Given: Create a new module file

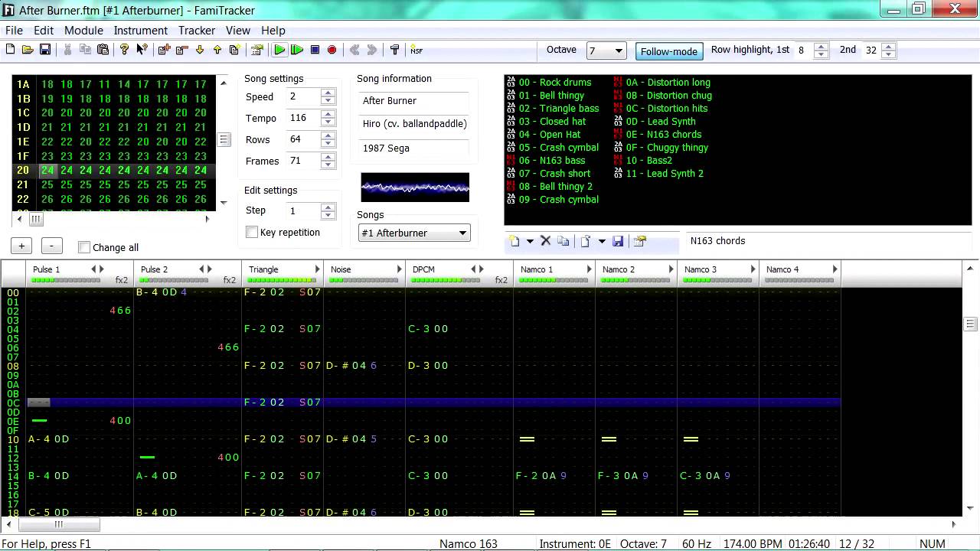Looking at the screenshot, I should point(10,50).
